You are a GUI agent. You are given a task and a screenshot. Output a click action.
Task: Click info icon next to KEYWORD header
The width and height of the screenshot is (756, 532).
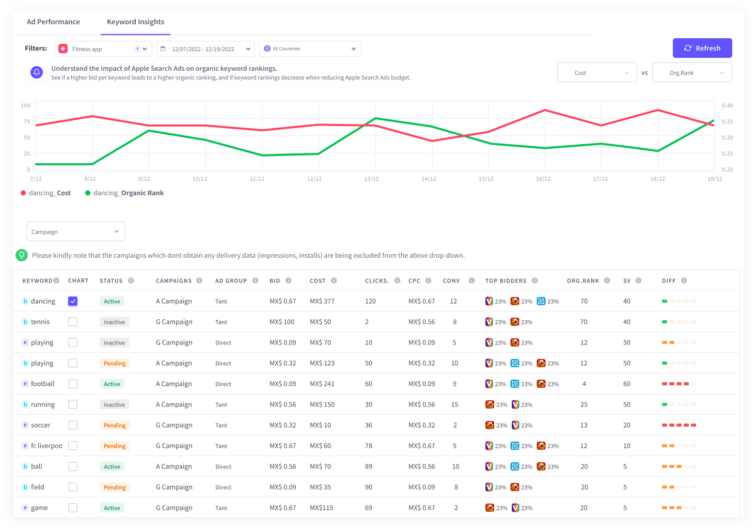point(57,281)
